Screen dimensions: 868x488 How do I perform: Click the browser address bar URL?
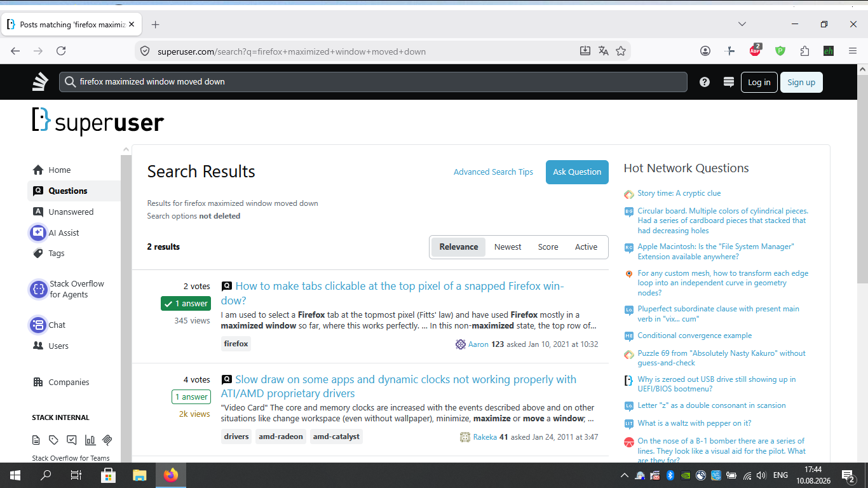click(292, 51)
